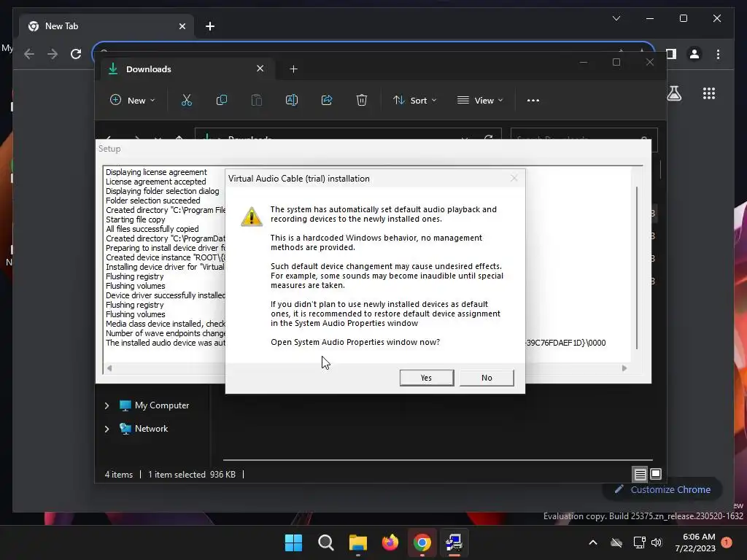Image resolution: width=747 pixels, height=560 pixels.
Task: Select the Share icon in File Explorer toolbar
Action: 327,100
